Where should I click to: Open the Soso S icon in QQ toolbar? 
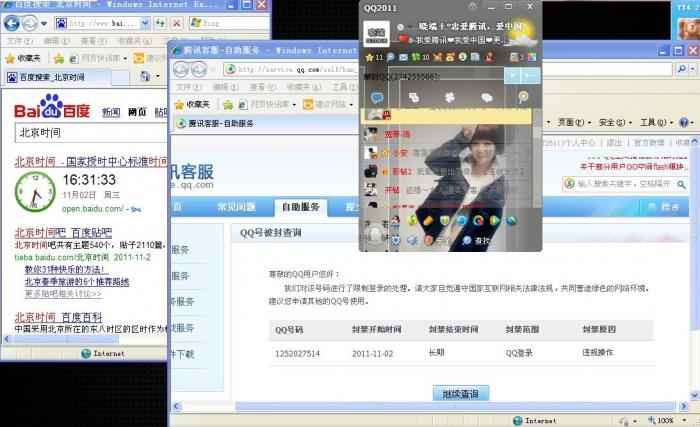click(463, 57)
